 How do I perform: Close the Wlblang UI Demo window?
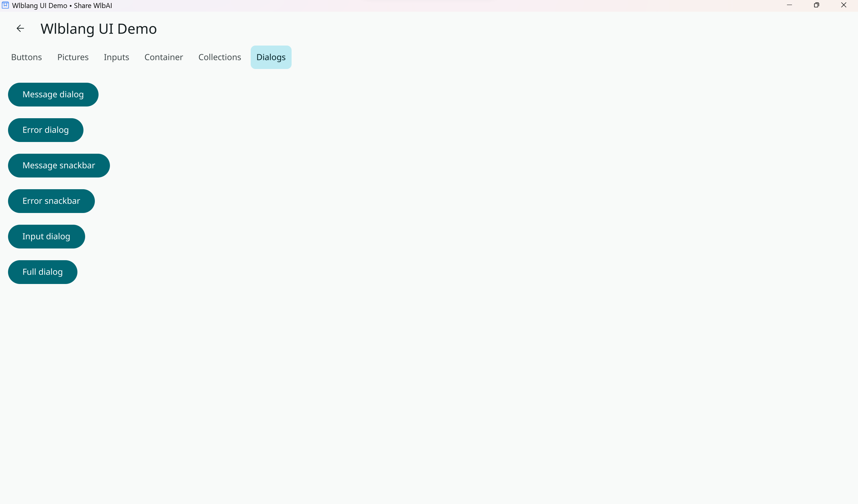(843, 5)
